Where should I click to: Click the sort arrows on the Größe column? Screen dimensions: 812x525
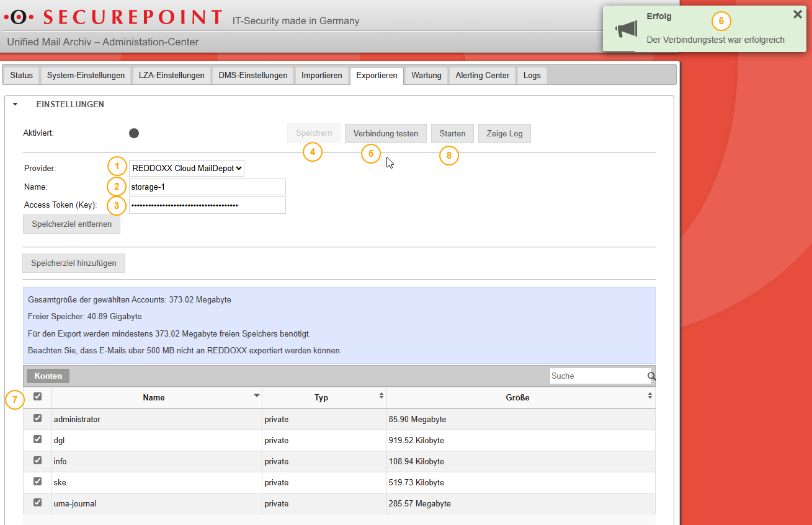click(649, 395)
